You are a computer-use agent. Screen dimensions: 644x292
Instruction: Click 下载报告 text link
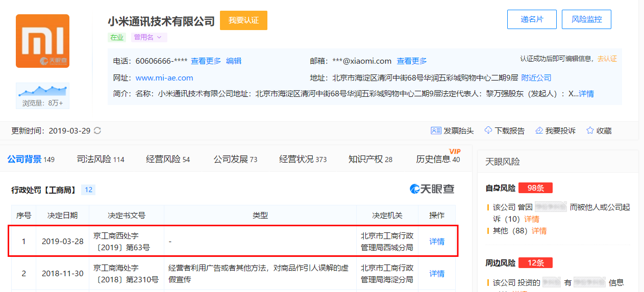pos(509,130)
